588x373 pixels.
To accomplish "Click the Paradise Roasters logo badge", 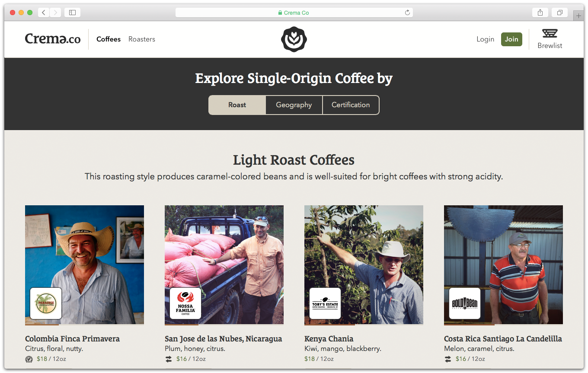I will [x=45, y=303].
